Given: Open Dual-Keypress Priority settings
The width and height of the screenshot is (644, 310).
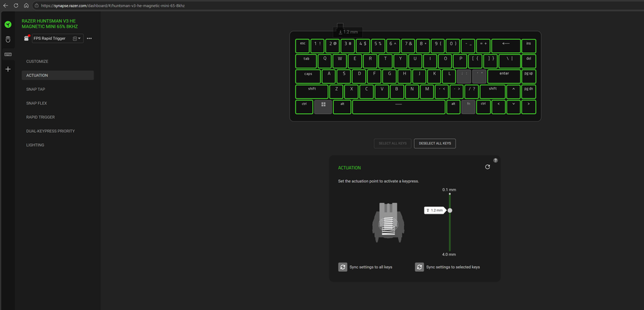Looking at the screenshot, I should coord(51,131).
